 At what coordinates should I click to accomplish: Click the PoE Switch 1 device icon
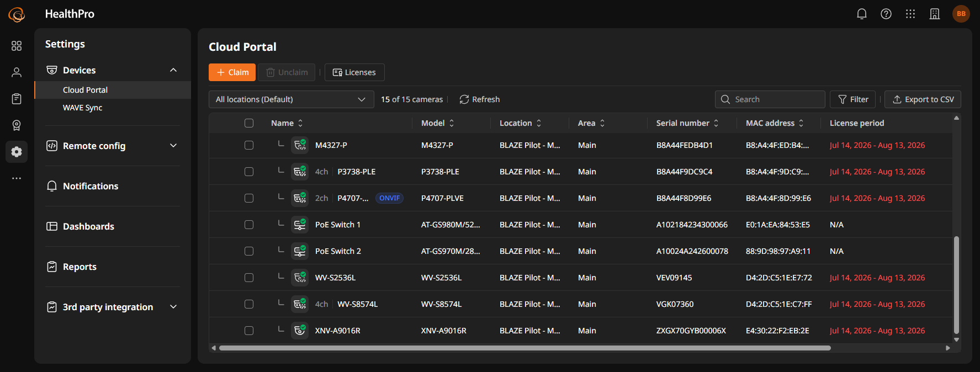point(300,225)
